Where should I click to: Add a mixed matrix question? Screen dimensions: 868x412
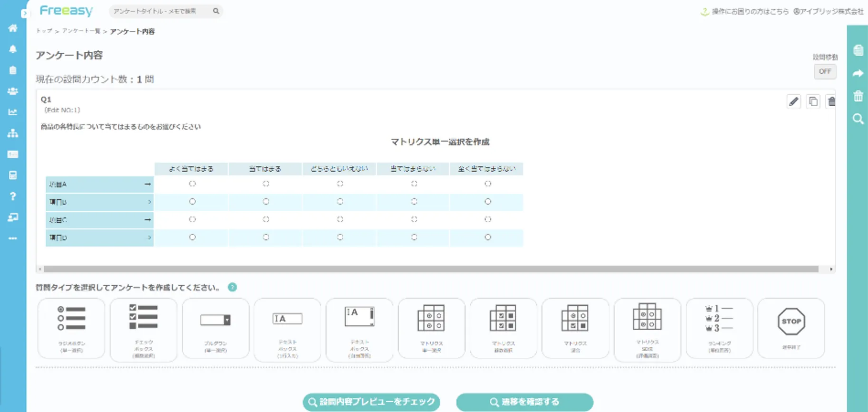click(575, 328)
